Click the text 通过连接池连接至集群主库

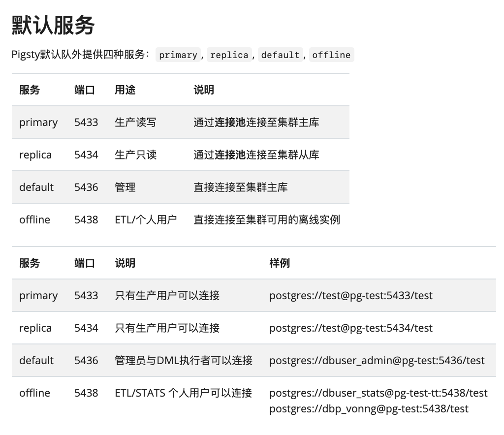pos(256,122)
